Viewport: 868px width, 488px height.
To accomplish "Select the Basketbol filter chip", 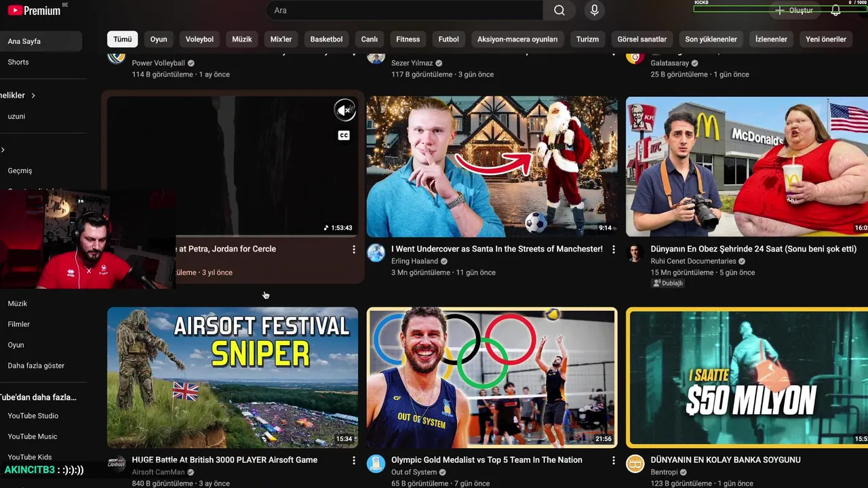I will [326, 39].
